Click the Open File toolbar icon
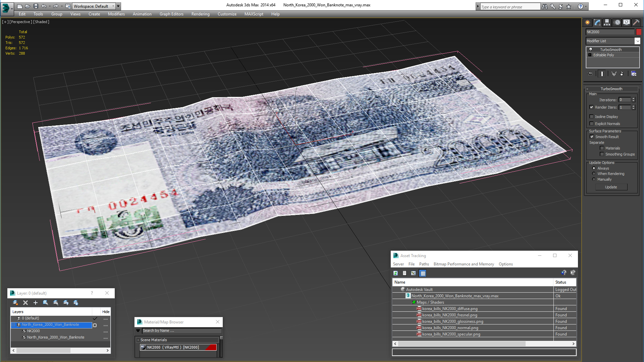 tap(28, 6)
